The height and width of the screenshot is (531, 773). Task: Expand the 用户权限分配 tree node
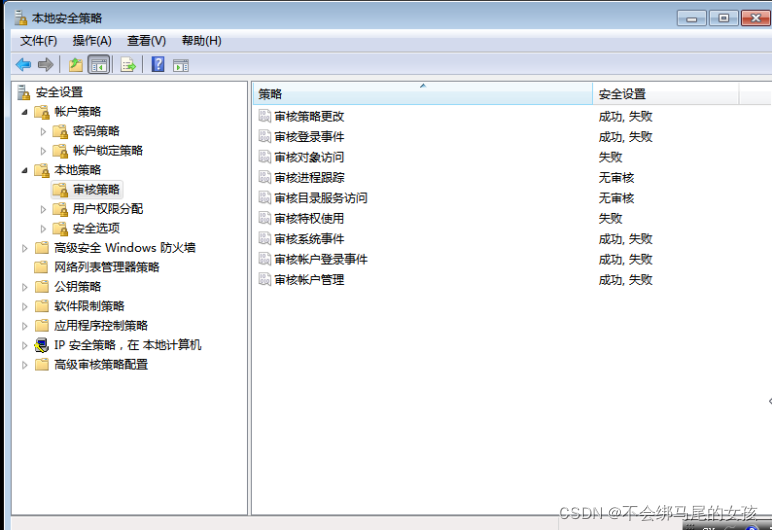pos(43,210)
